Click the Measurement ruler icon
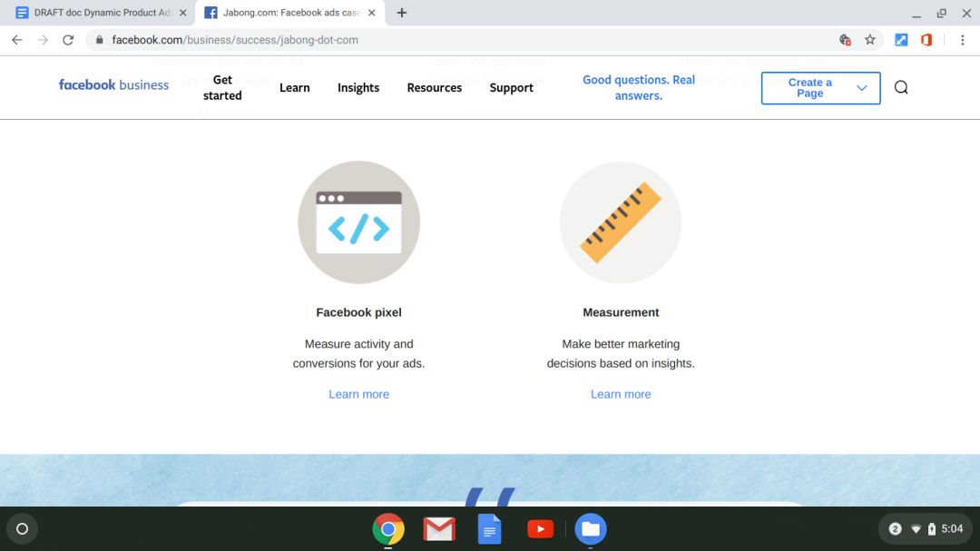 point(621,222)
